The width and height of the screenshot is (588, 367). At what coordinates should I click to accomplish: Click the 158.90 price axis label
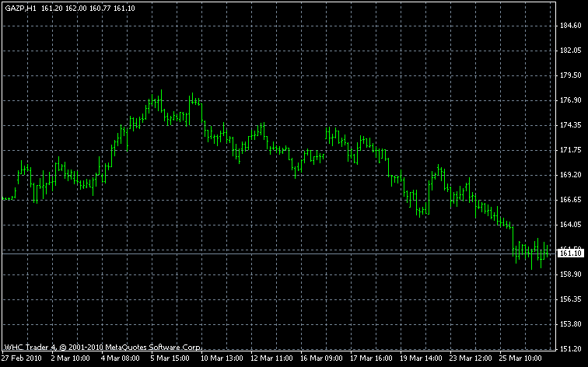click(x=572, y=274)
